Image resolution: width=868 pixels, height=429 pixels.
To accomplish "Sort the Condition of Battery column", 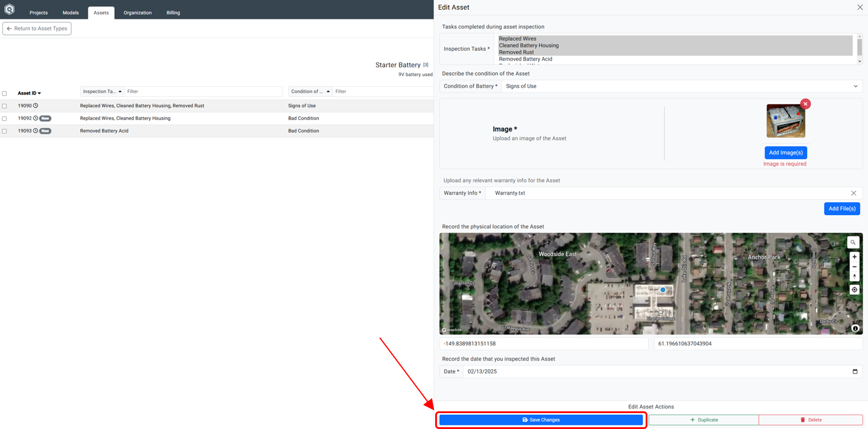I will (x=311, y=91).
